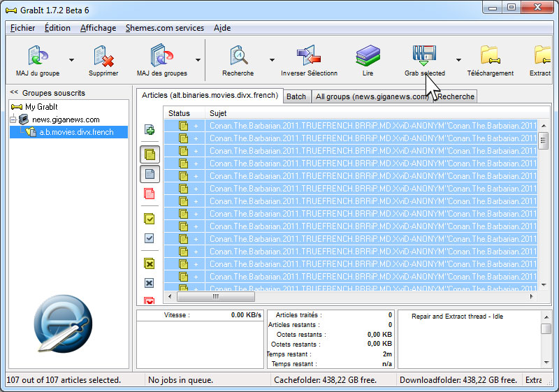Click the horizontal scroll left arrow
This screenshot has width=559, height=392.
[x=170, y=296]
